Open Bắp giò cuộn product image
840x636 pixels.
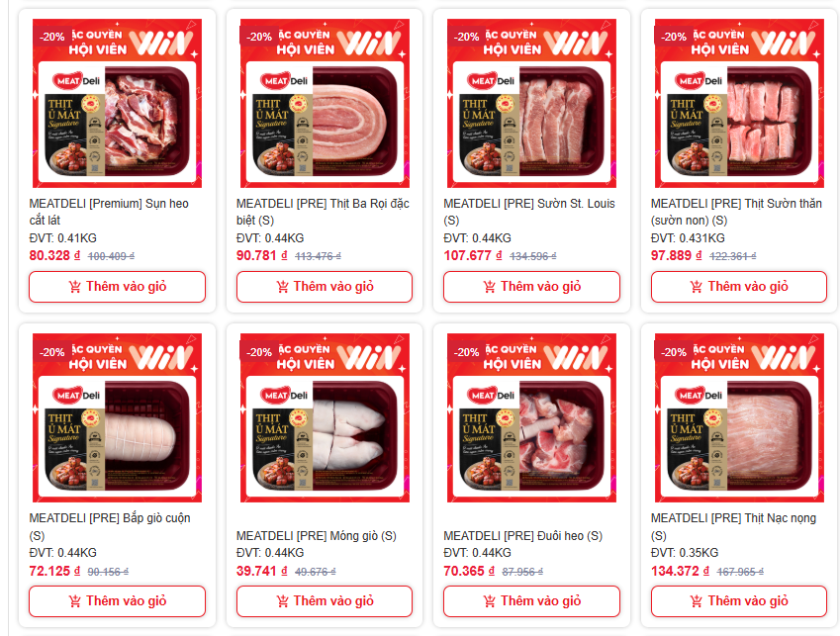pyautogui.click(x=118, y=417)
